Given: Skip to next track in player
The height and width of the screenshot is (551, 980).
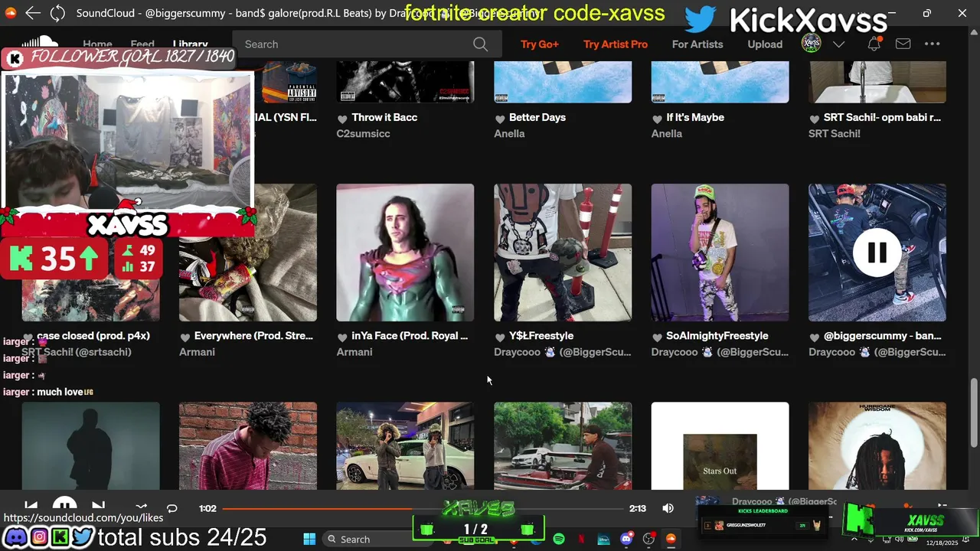Looking at the screenshot, I should 98,507.
